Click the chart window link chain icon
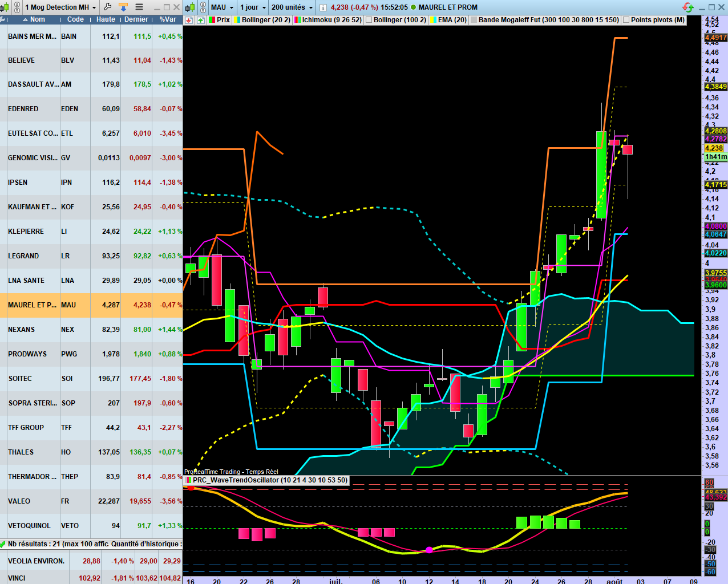728x584 pixels. [203, 7]
